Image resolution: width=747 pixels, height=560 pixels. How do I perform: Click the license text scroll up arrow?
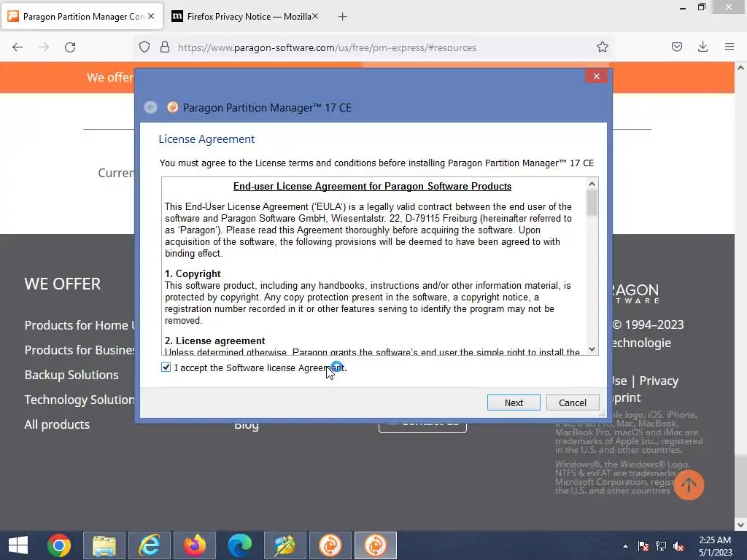(x=592, y=184)
